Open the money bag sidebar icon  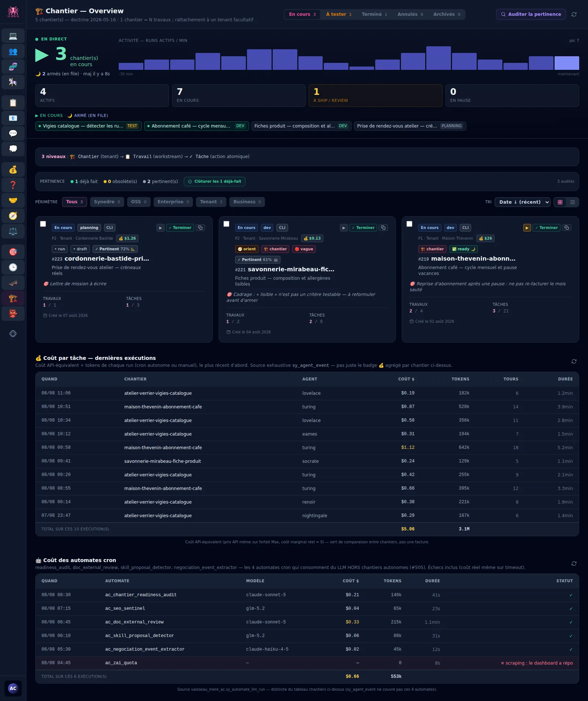tap(13, 169)
